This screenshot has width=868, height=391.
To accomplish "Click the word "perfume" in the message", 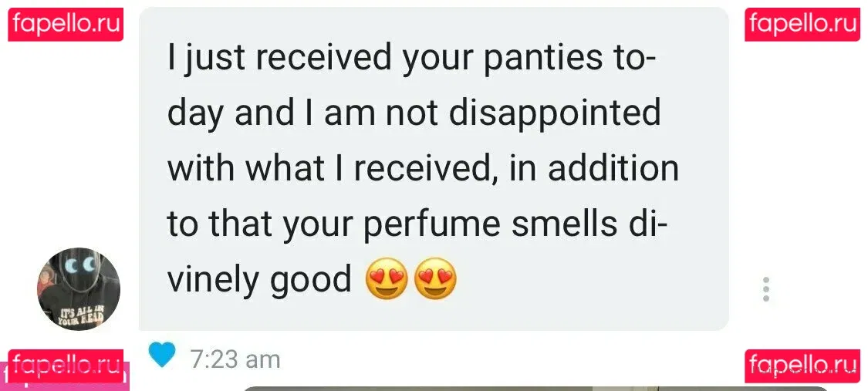I will pyautogui.click(x=432, y=226).
